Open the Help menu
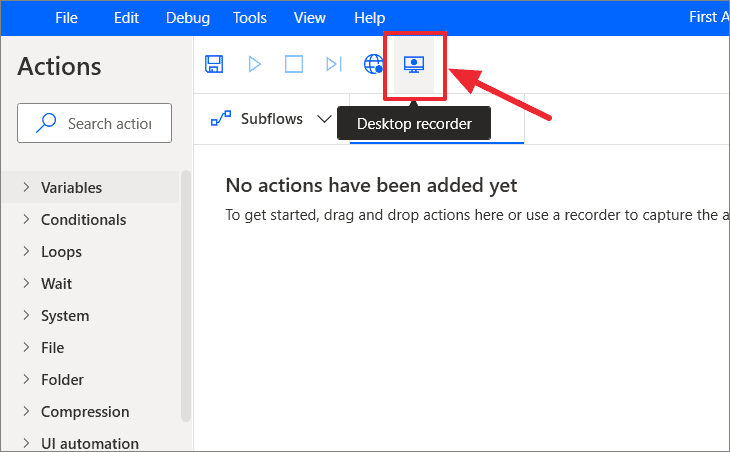Viewport: 730px width, 452px height. point(369,18)
